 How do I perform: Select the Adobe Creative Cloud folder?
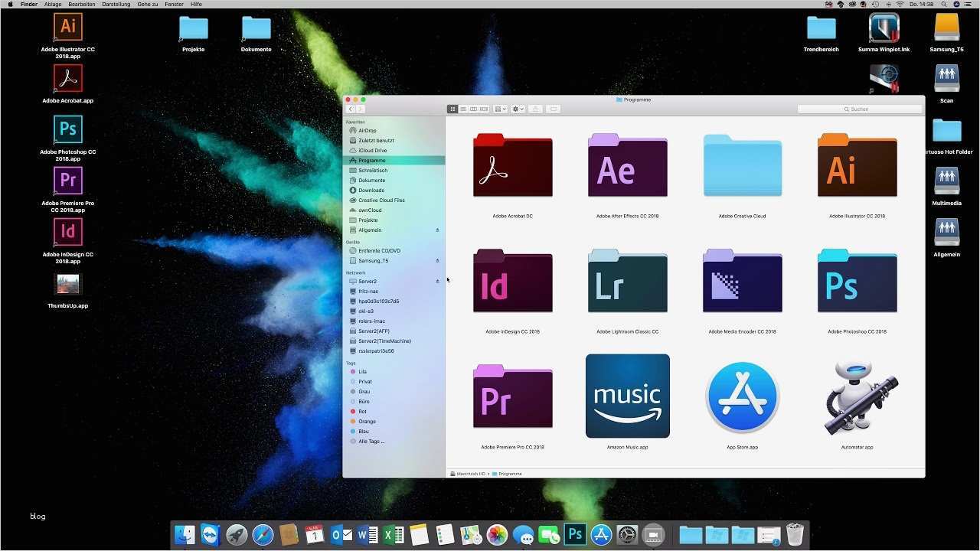(x=743, y=166)
